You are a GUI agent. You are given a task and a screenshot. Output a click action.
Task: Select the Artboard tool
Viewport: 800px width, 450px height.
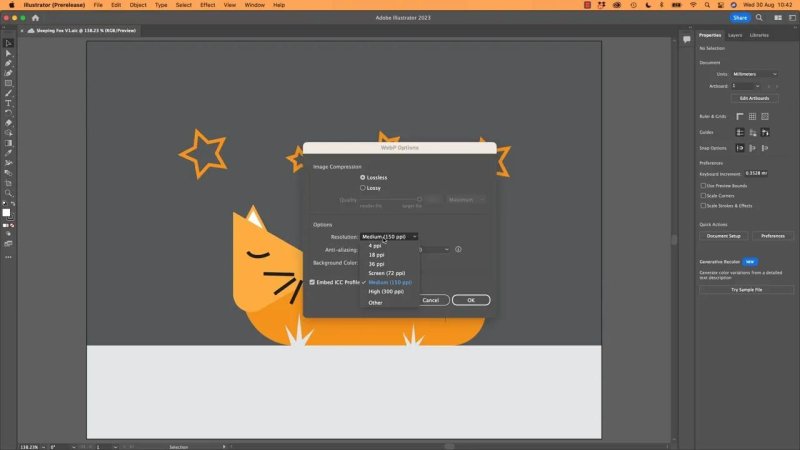(8, 183)
